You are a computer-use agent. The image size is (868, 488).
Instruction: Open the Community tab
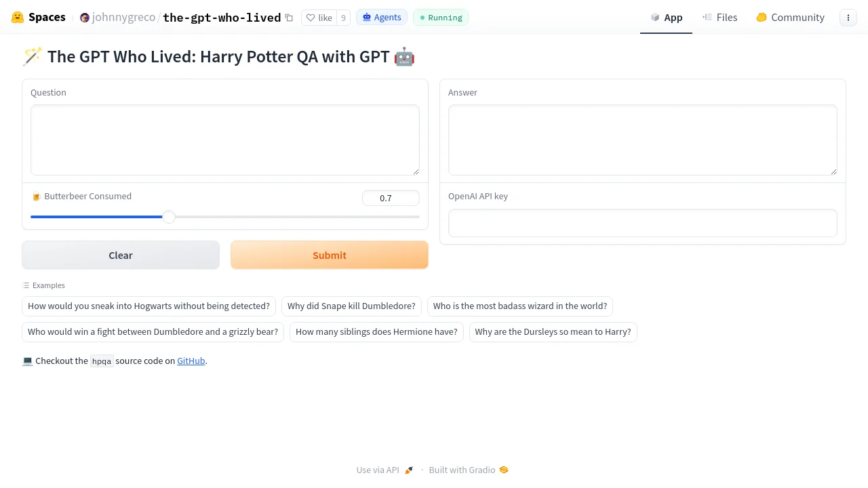click(790, 18)
